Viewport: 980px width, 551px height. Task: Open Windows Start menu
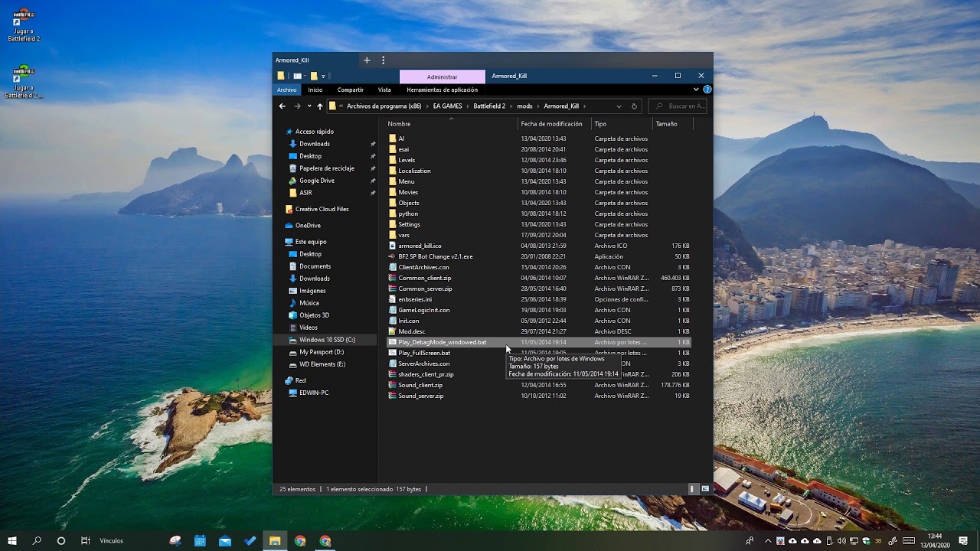click(x=12, y=540)
